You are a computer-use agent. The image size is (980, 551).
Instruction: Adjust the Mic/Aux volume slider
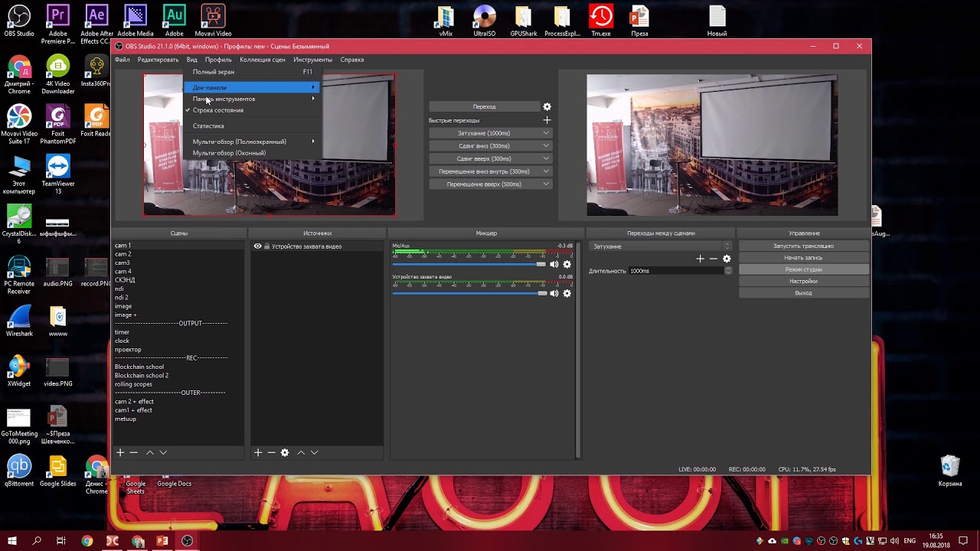tap(469, 264)
